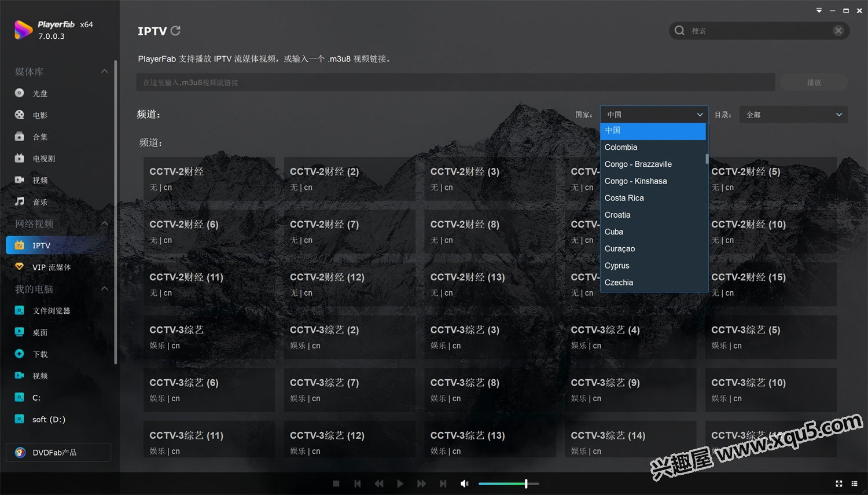The width and height of the screenshot is (868, 495).
Task: Click the rewind button
Action: (379, 483)
